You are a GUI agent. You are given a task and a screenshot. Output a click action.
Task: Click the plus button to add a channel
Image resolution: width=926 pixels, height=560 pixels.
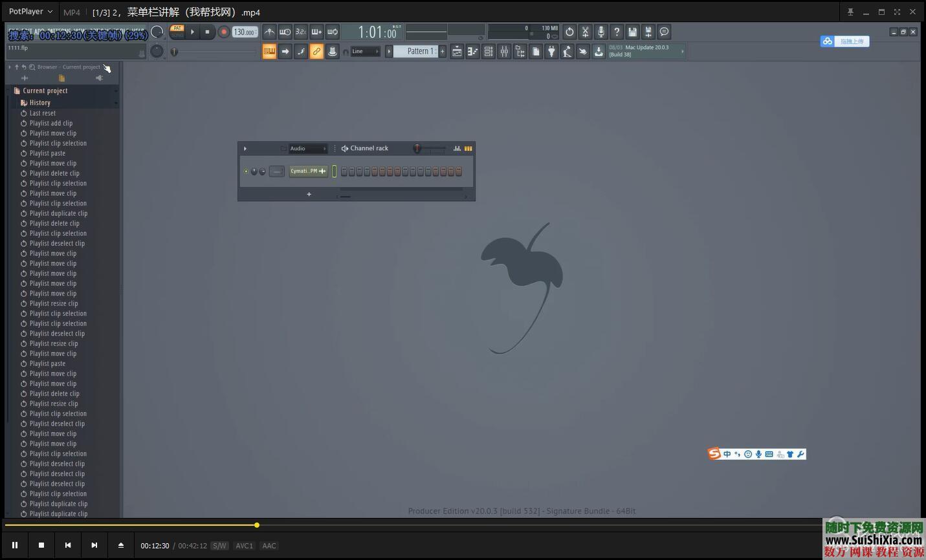(309, 194)
